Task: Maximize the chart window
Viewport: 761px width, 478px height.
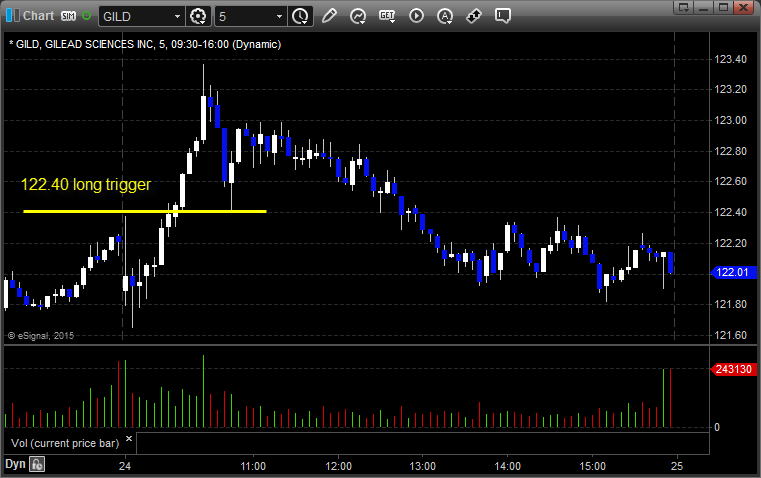Action: coord(723,7)
